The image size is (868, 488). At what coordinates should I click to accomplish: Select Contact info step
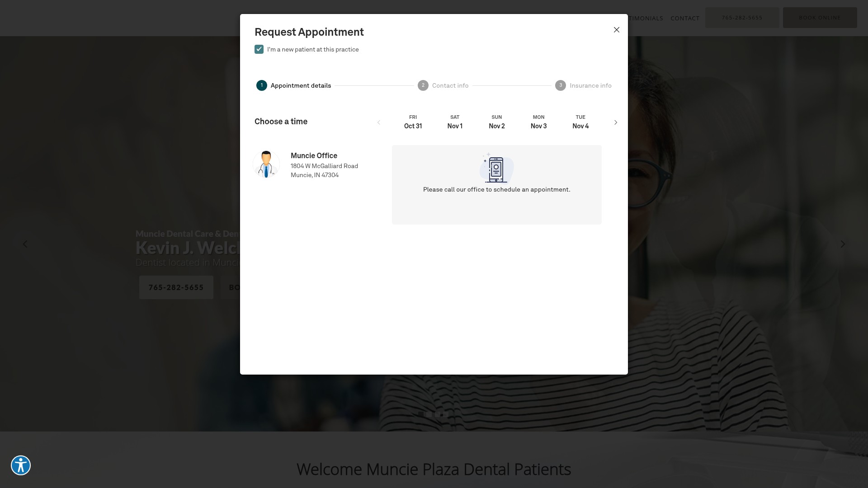(443, 85)
